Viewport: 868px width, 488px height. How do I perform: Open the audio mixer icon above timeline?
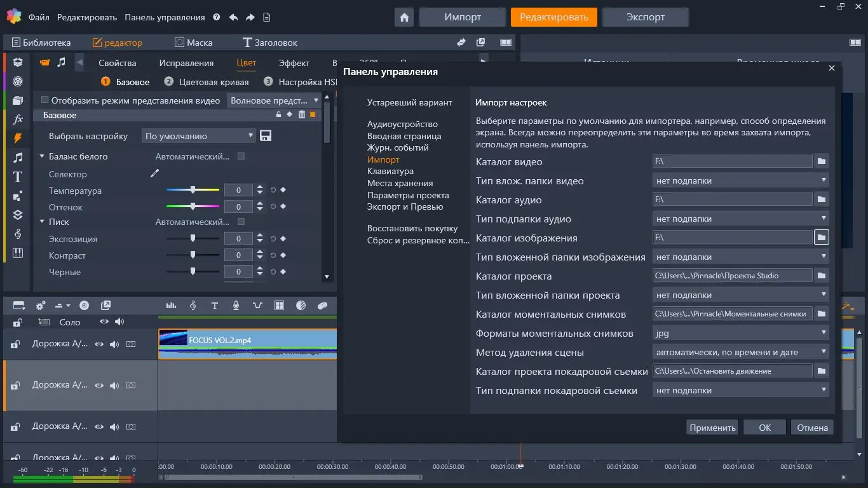tap(171, 306)
